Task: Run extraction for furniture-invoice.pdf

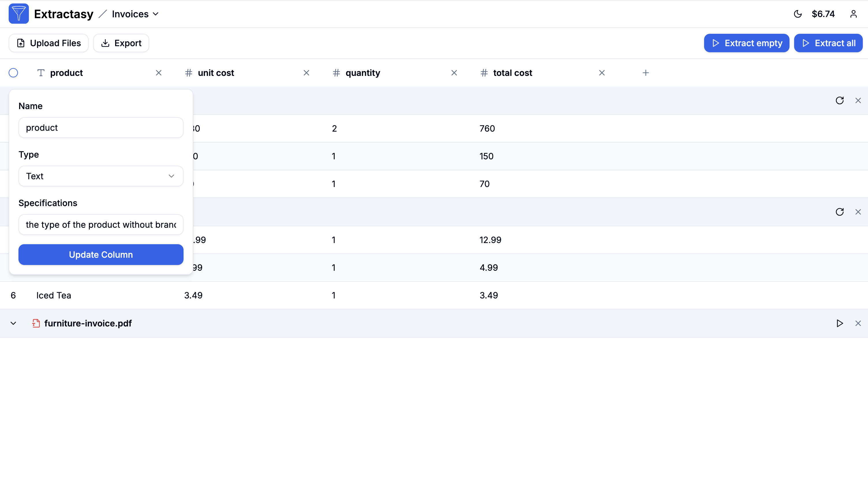Action: pyautogui.click(x=839, y=323)
